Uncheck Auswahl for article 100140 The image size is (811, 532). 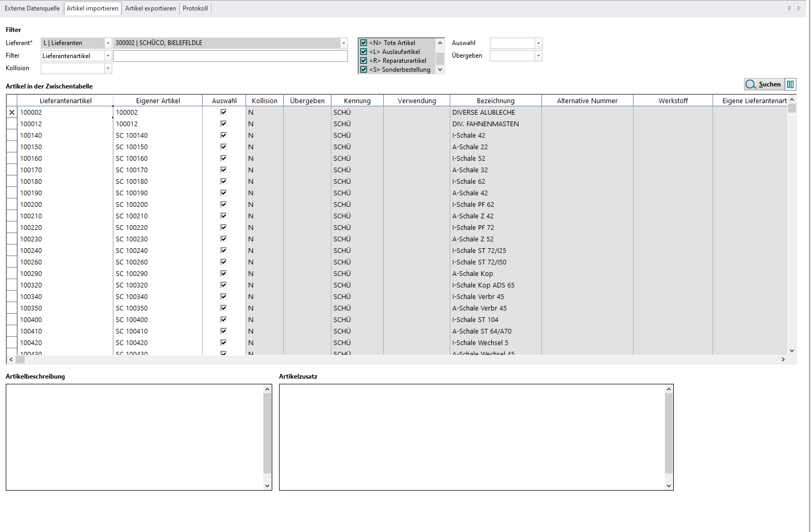224,135
